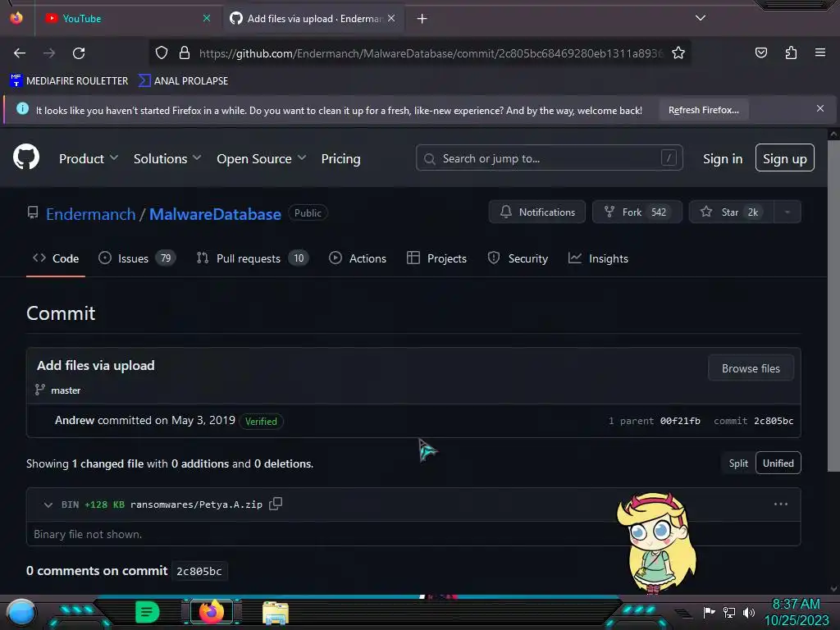The width and height of the screenshot is (840, 630).
Task: Open the extensions puzzle icon
Action: [x=791, y=52]
